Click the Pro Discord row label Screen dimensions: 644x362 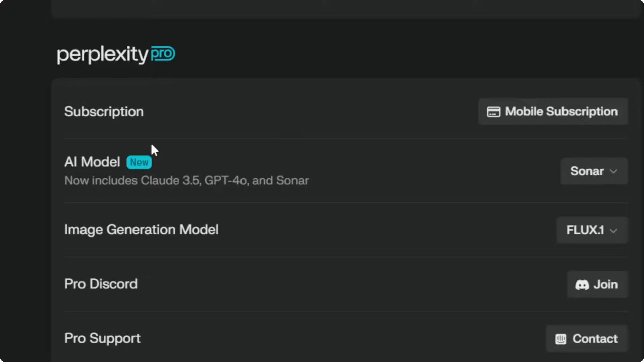(x=101, y=284)
